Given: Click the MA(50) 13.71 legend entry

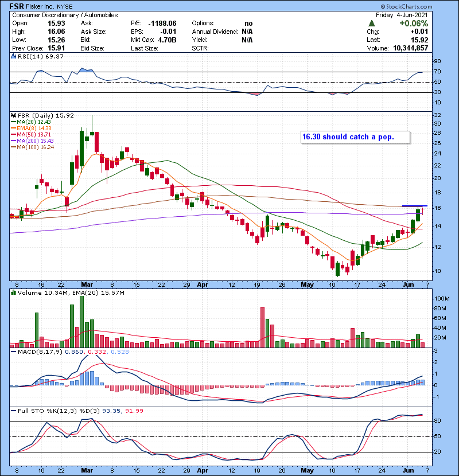Looking at the screenshot, I should click(x=31, y=134).
